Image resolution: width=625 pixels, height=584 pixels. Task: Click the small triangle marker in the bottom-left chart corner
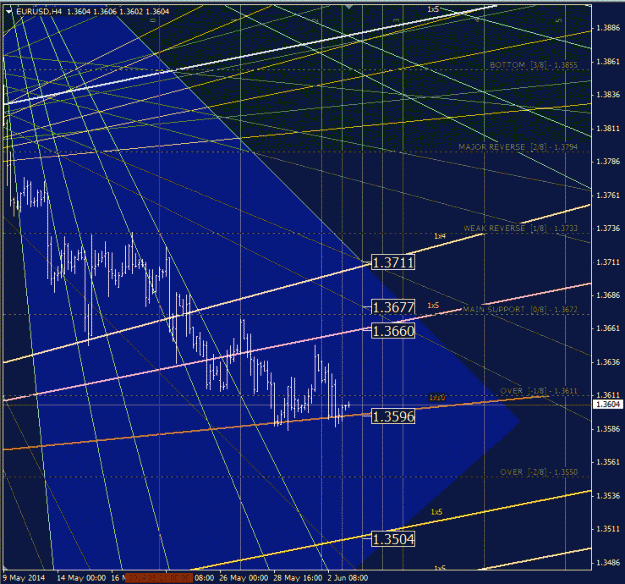pos(5,567)
